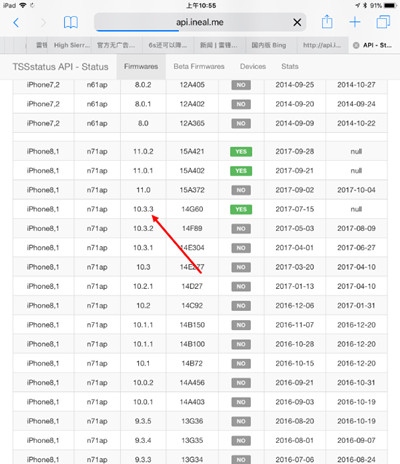Click NO badge for build 12A405
The height and width of the screenshot is (464, 400).
[x=241, y=85]
